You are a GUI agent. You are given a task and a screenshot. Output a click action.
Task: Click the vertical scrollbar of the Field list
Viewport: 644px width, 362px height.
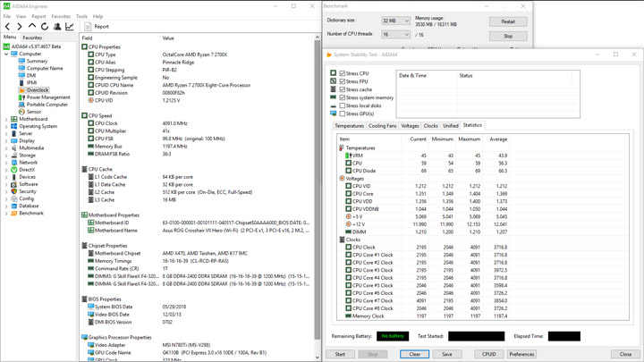click(x=317, y=197)
